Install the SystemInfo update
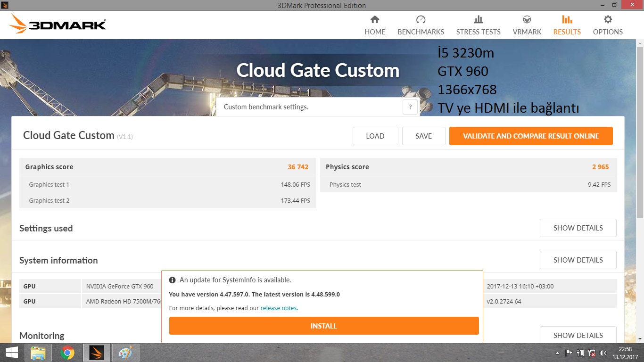 pyautogui.click(x=324, y=326)
